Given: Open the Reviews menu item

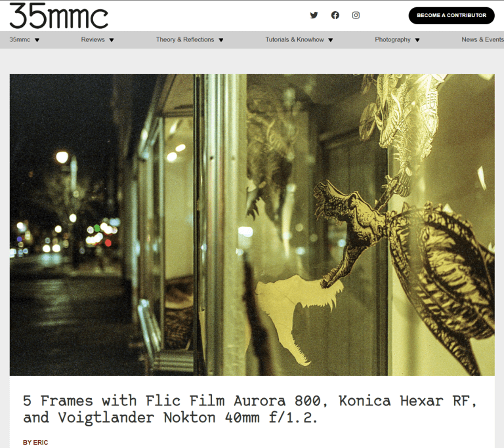Looking at the screenshot, I should tap(93, 39).
